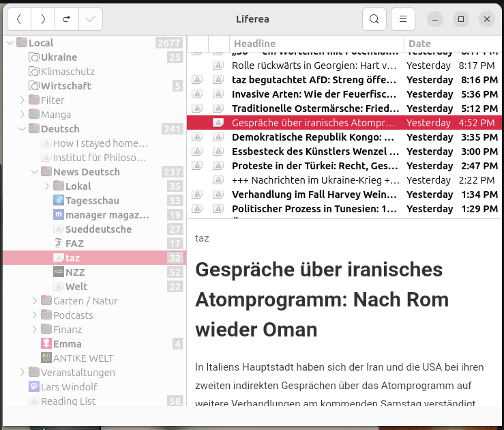Click feed icon of 'Gespräche über iranisches' row
This screenshot has height=430, width=504.
[x=218, y=123]
